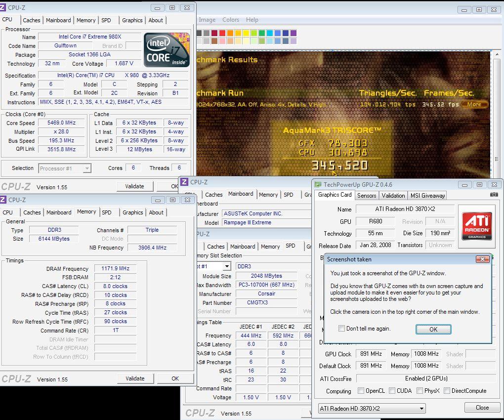Select the Graphics Card tab in GPU-Z

335,195
